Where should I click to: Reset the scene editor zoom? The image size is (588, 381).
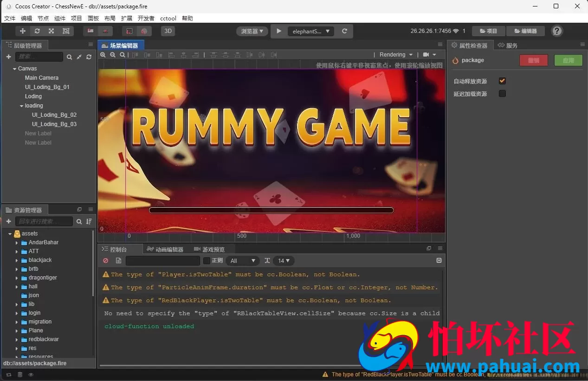point(123,55)
